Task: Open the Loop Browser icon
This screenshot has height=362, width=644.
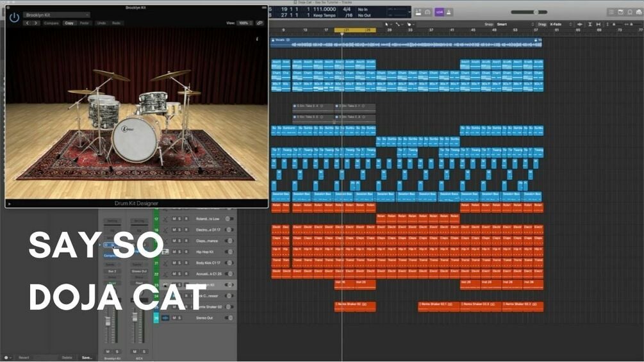Action: click(x=630, y=12)
